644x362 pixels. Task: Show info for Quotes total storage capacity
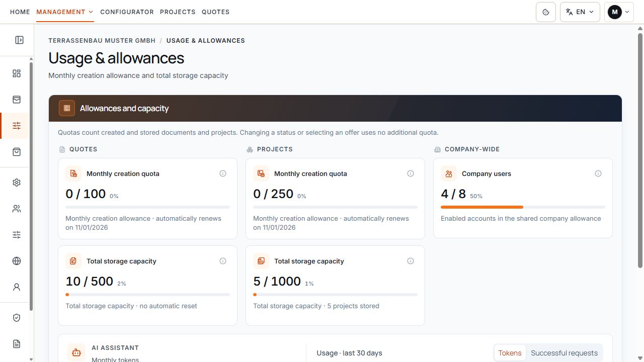pos(223,261)
